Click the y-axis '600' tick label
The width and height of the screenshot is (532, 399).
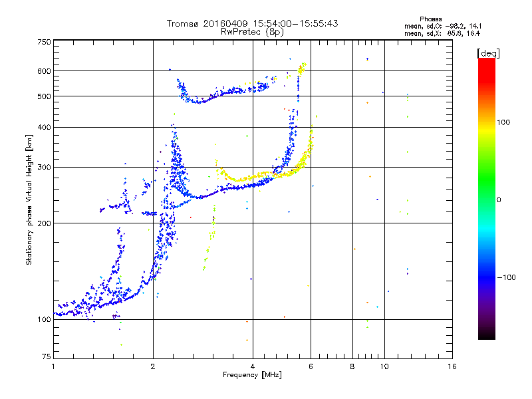click(x=44, y=71)
